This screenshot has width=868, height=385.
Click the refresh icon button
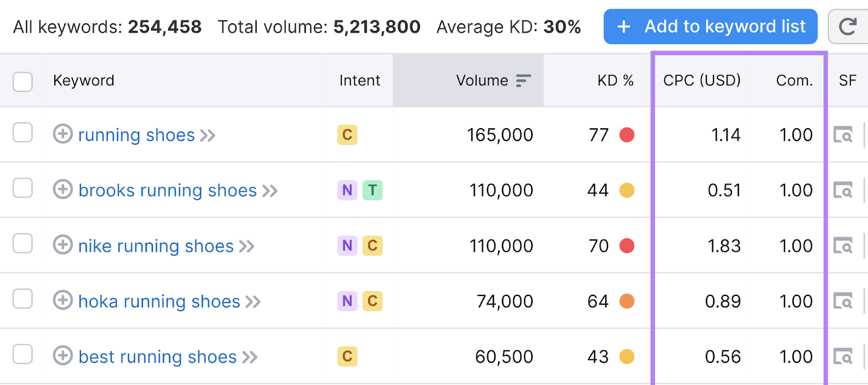[x=847, y=27]
